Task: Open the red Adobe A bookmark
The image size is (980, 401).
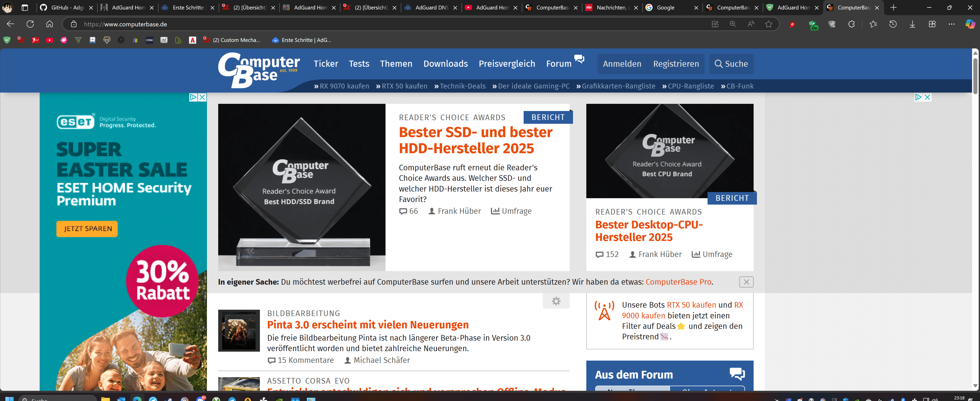Action: pos(193,40)
